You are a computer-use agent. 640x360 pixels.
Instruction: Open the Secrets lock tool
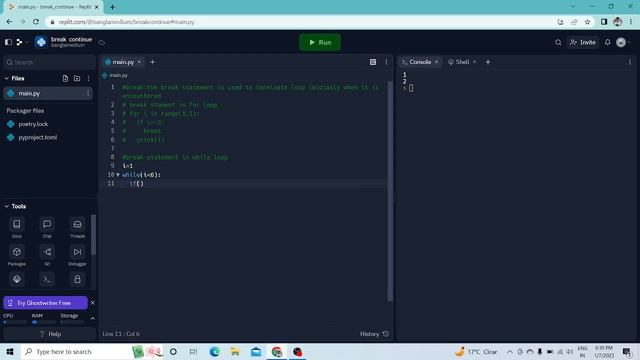click(77, 279)
